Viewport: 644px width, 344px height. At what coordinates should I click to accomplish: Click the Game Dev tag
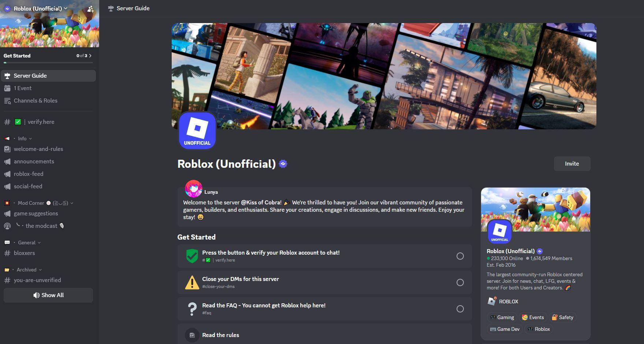click(x=505, y=329)
